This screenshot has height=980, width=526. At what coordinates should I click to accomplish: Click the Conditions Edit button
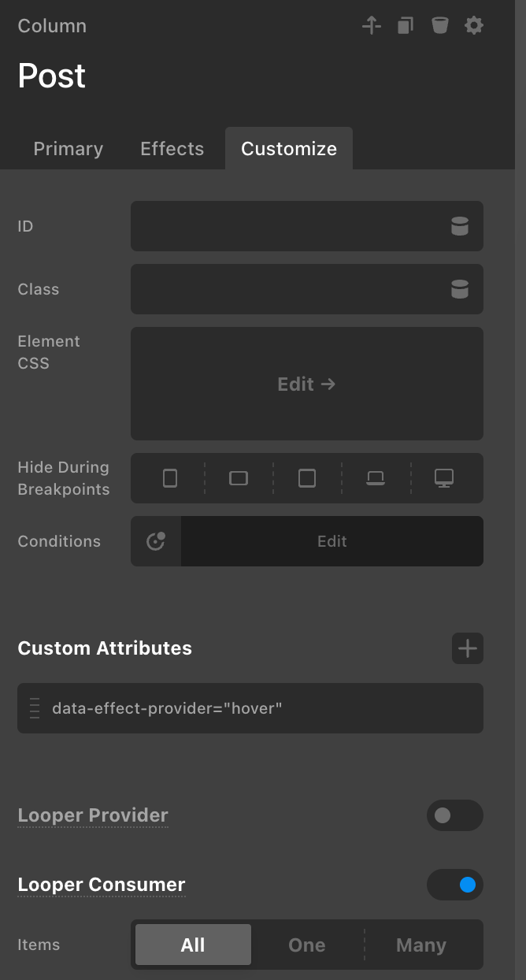(332, 541)
